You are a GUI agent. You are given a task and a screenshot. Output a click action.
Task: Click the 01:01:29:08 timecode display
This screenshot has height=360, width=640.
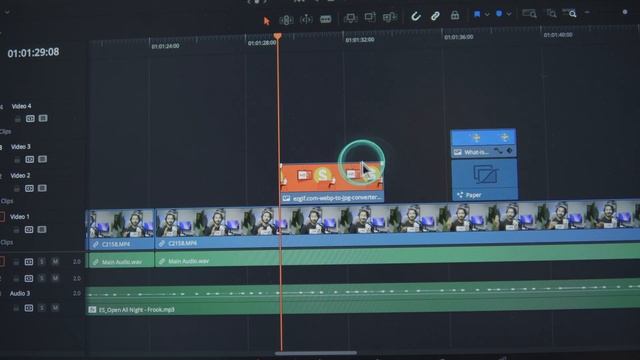pyautogui.click(x=33, y=53)
